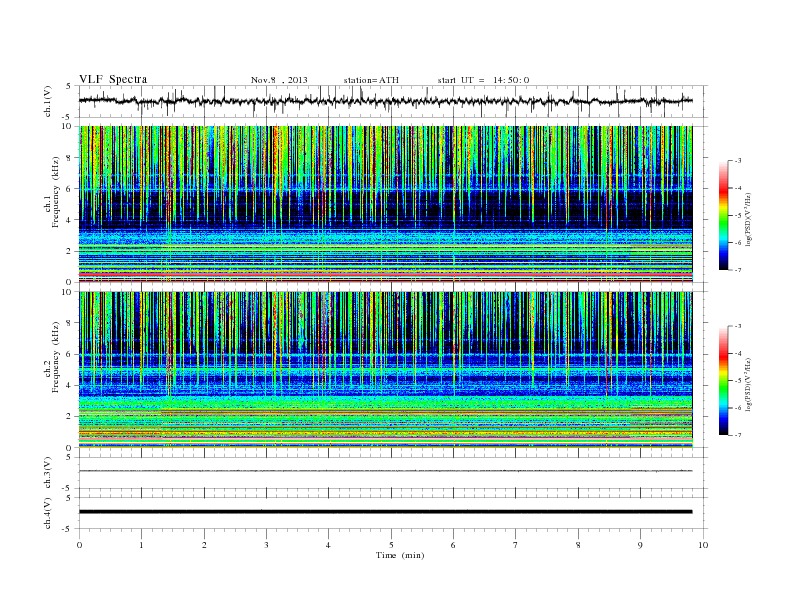792x612 pixels.
Task: Click the bottom time axis tick label '3'
Action: coord(266,545)
